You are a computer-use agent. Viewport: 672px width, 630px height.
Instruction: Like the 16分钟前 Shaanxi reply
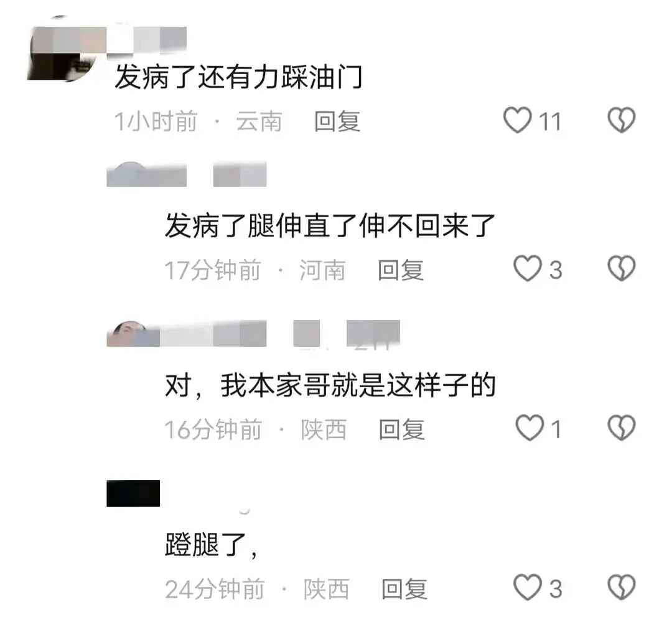(x=530, y=428)
